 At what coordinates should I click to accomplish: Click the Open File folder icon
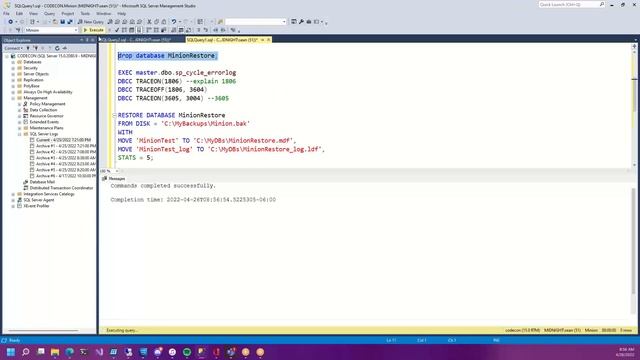(55, 22)
